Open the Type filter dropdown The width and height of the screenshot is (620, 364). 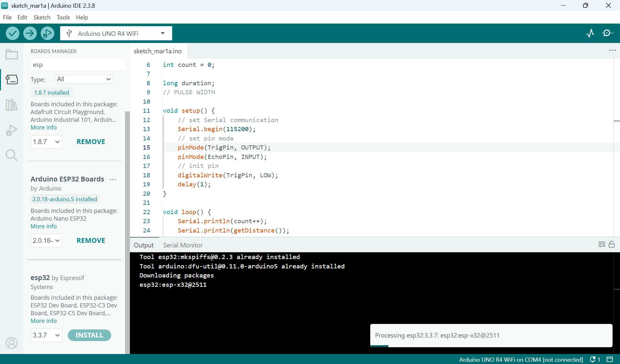pyautogui.click(x=84, y=79)
